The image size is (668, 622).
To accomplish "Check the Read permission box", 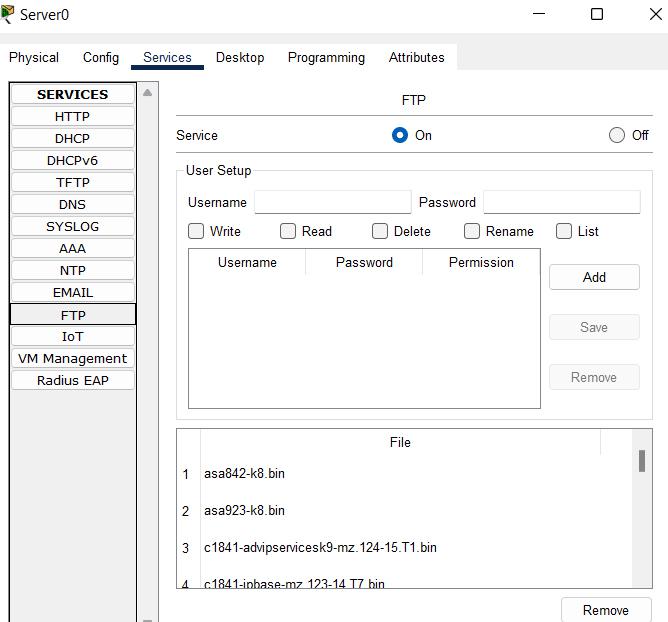I will click(288, 231).
